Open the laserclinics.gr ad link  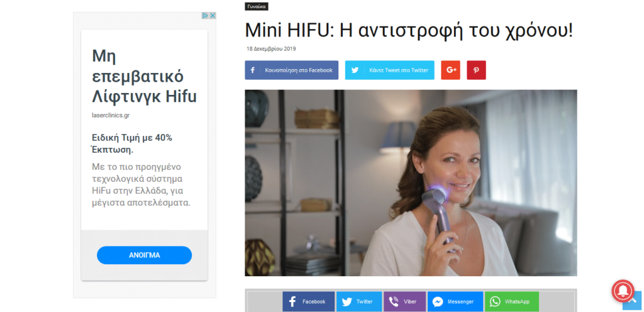pyautogui.click(x=111, y=115)
